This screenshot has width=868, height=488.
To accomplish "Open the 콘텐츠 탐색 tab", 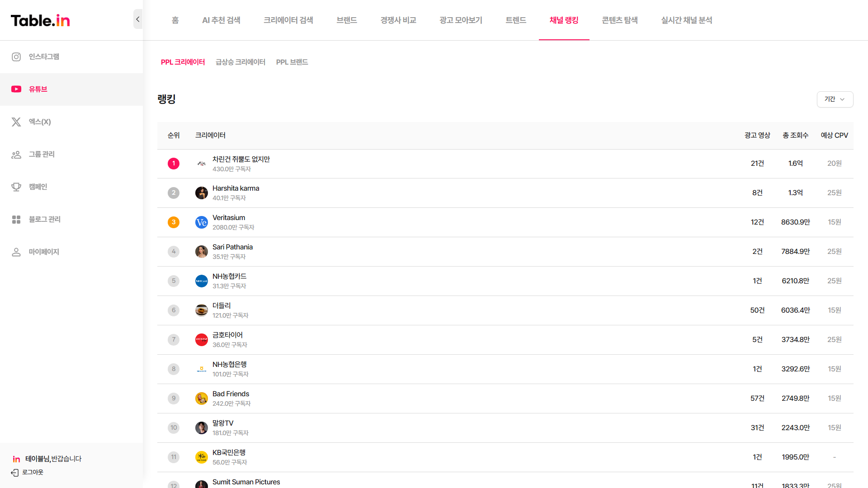I will click(620, 20).
